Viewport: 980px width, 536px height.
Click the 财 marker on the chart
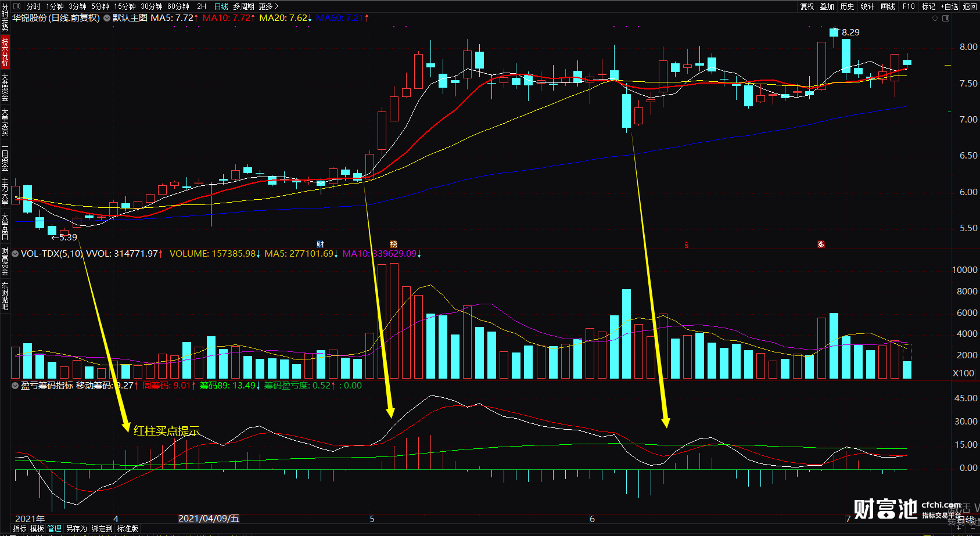(320, 244)
